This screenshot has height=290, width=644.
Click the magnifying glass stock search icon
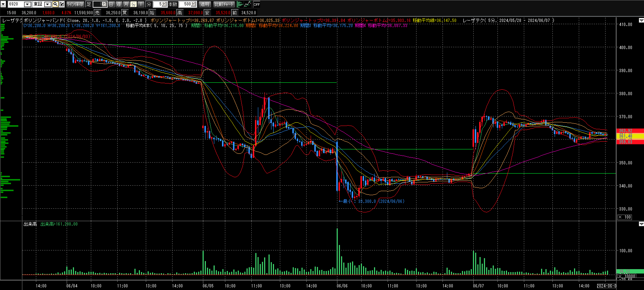(55, 4)
